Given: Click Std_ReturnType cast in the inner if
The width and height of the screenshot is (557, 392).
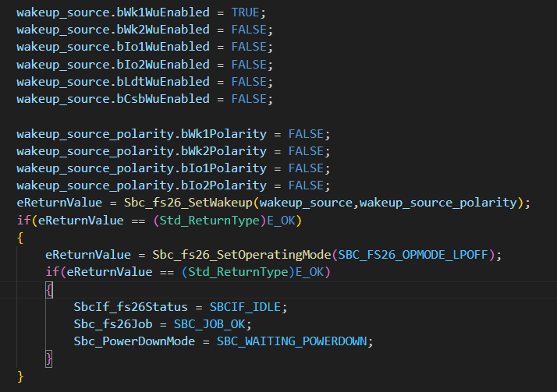Looking at the screenshot, I should [x=238, y=272].
